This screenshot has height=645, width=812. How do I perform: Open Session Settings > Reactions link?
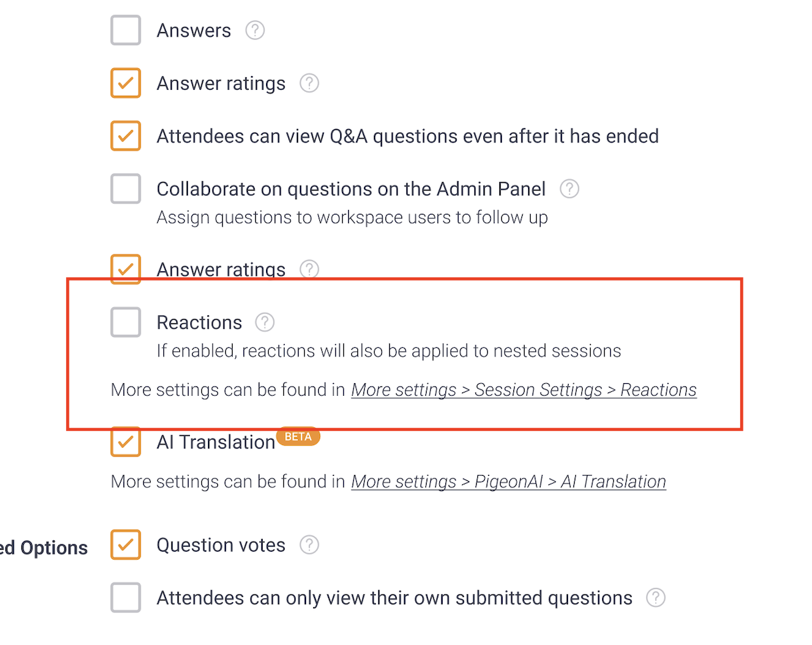point(523,390)
